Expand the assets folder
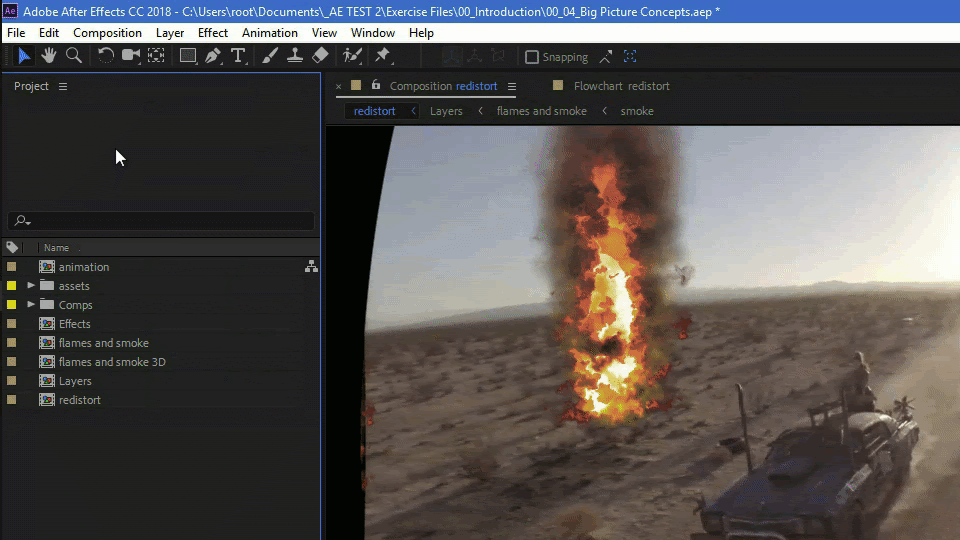960x540 pixels. (31, 286)
